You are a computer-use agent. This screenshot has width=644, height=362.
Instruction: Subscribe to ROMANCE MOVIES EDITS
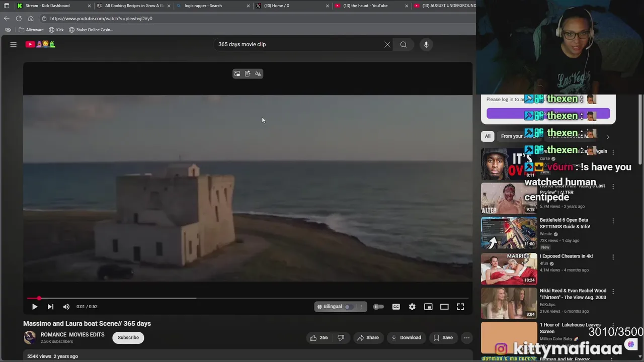coord(128,338)
